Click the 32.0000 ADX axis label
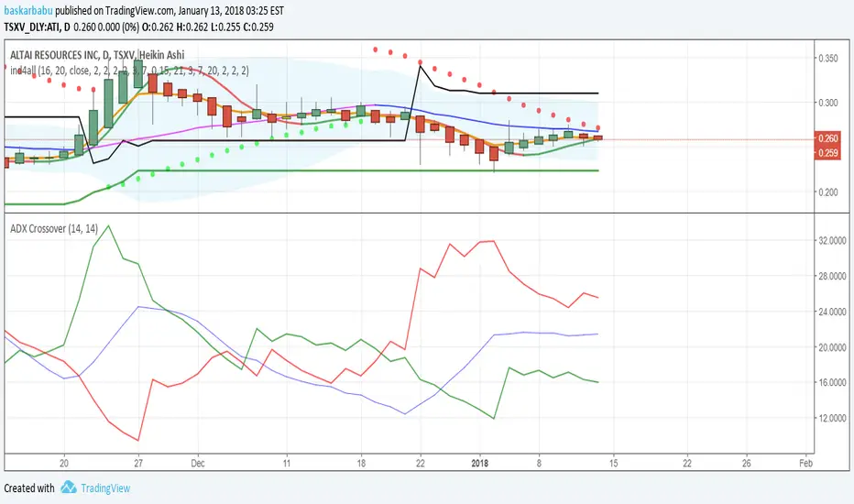This screenshot has width=854, height=504. tap(832, 240)
